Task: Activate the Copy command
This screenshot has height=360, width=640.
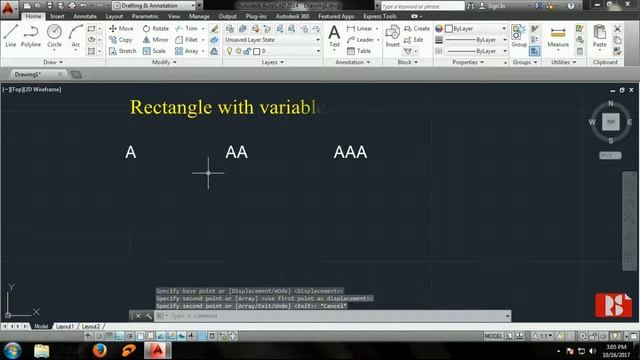Action: point(120,40)
